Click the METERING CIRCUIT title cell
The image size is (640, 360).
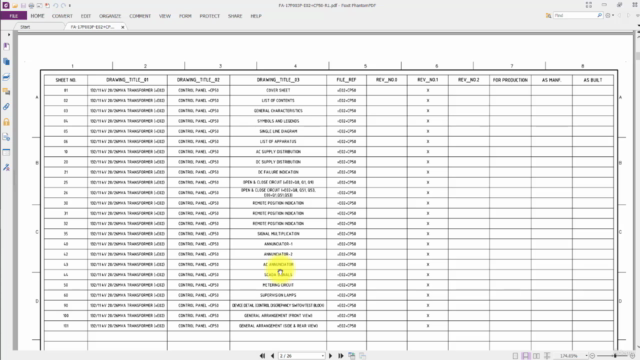(x=278, y=285)
